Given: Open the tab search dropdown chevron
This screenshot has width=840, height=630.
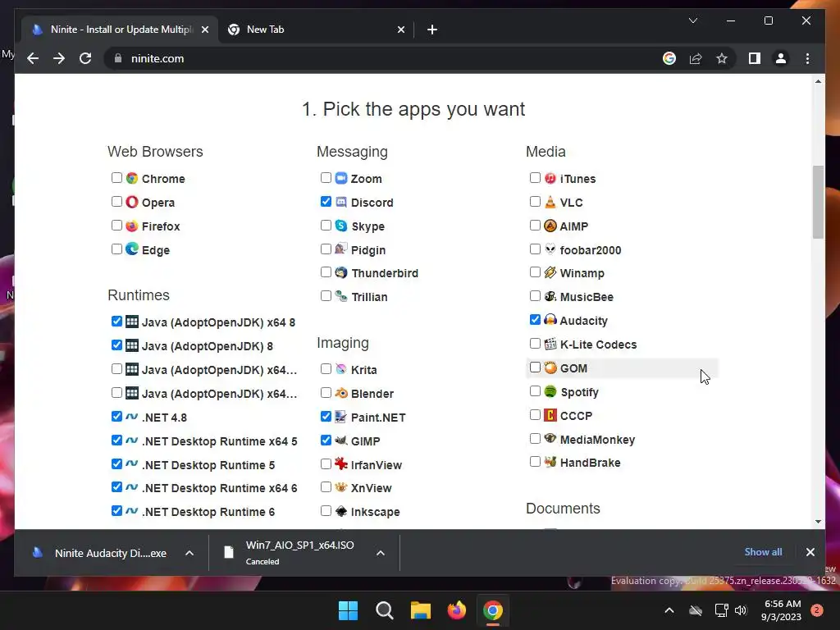Looking at the screenshot, I should (x=693, y=21).
